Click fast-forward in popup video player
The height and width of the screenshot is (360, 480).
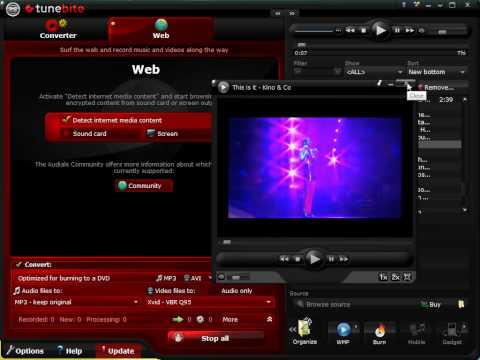tap(344, 259)
